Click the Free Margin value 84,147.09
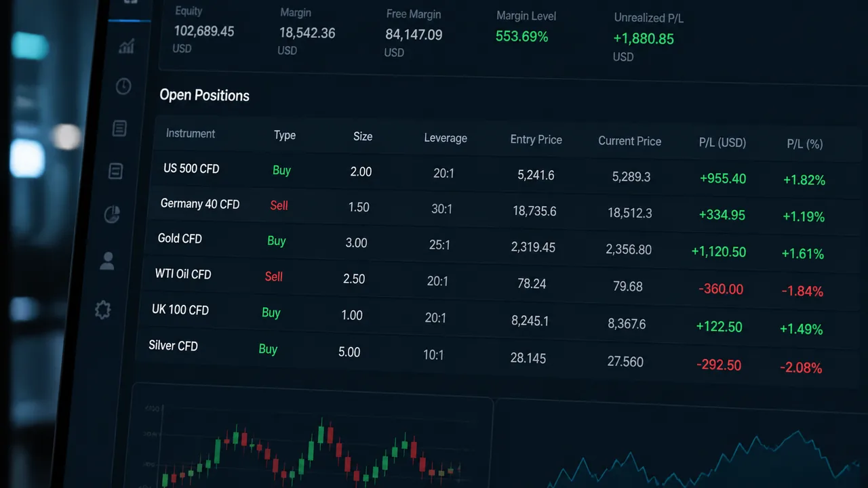The height and width of the screenshot is (488, 868). click(x=414, y=35)
